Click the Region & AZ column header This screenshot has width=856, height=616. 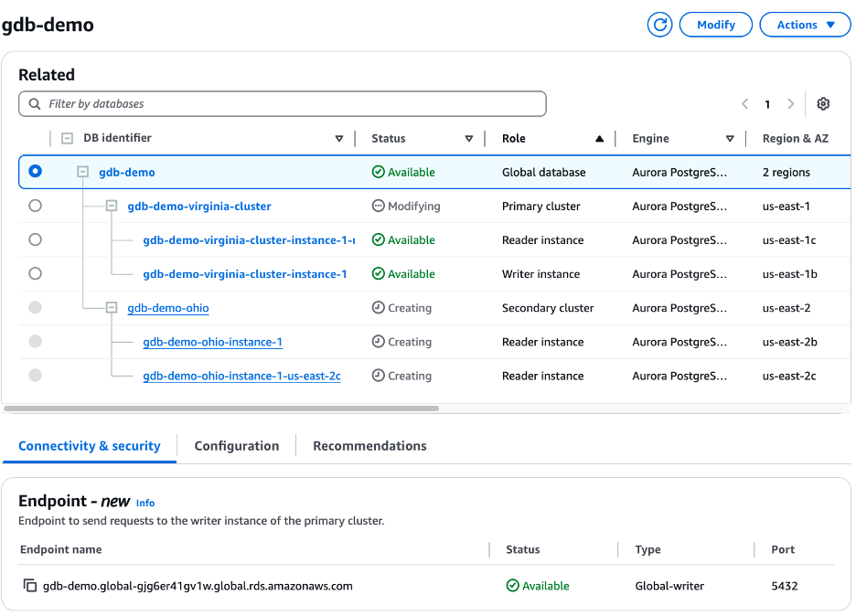pos(796,139)
